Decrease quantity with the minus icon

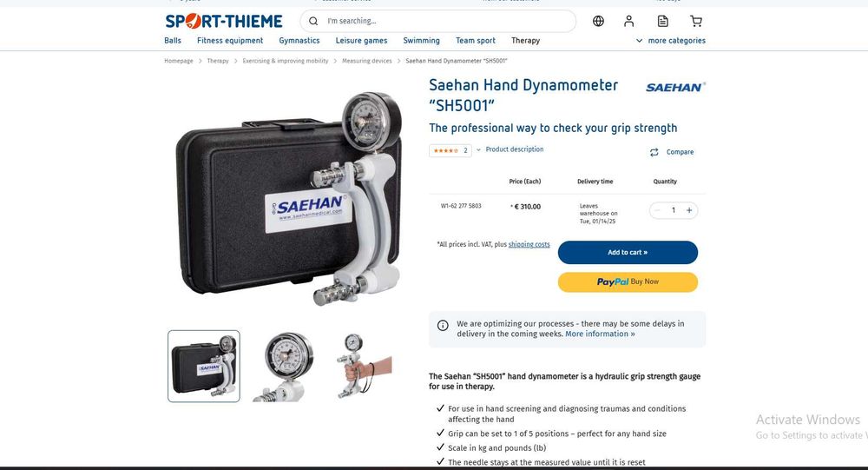(658, 210)
